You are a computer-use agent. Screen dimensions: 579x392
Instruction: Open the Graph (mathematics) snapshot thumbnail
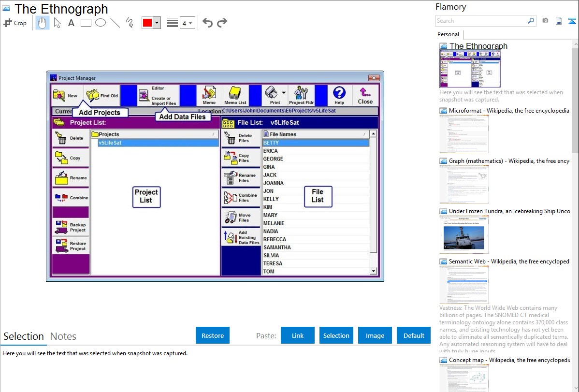(x=464, y=184)
